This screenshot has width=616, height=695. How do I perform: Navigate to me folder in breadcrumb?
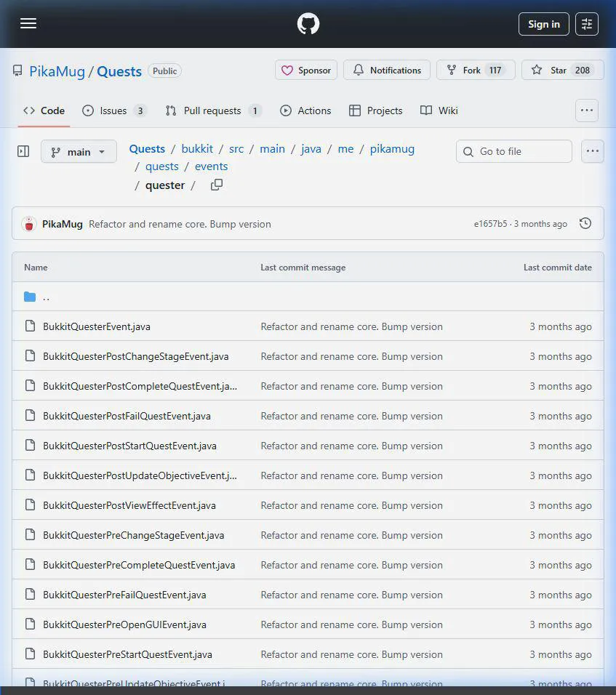345,149
